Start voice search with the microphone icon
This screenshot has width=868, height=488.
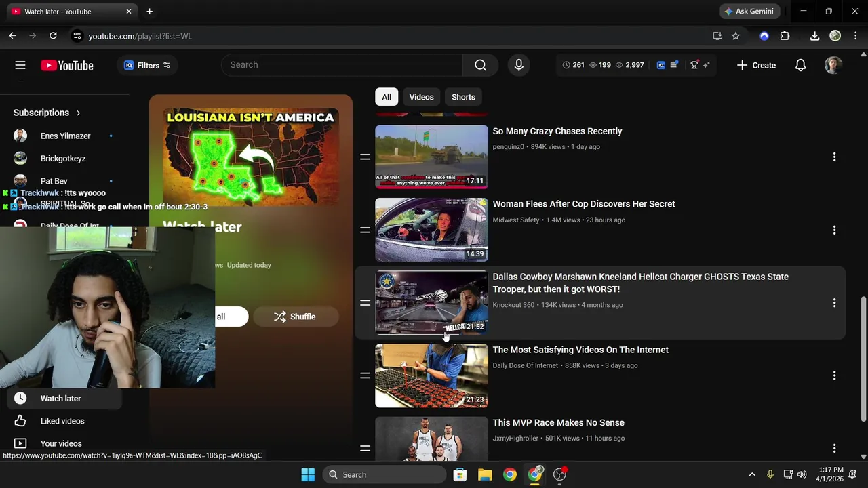point(519,65)
